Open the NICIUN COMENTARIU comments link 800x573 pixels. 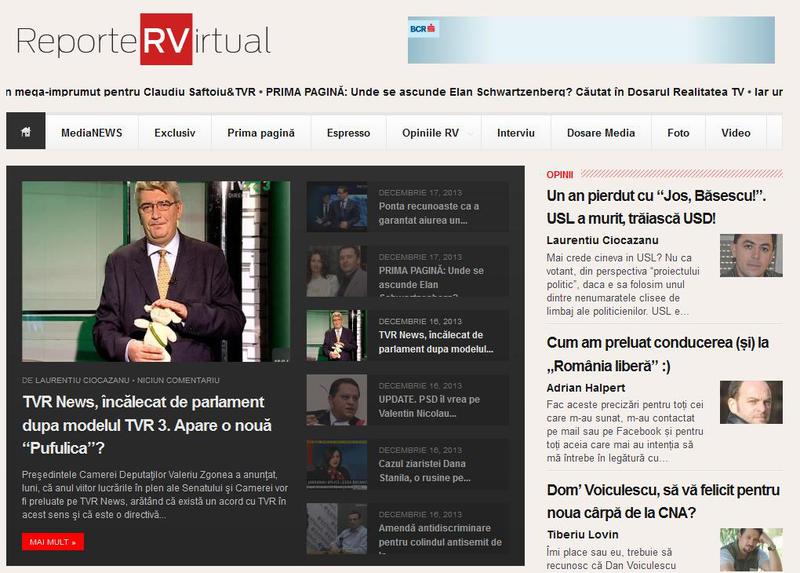pyautogui.click(x=178, y=380)
